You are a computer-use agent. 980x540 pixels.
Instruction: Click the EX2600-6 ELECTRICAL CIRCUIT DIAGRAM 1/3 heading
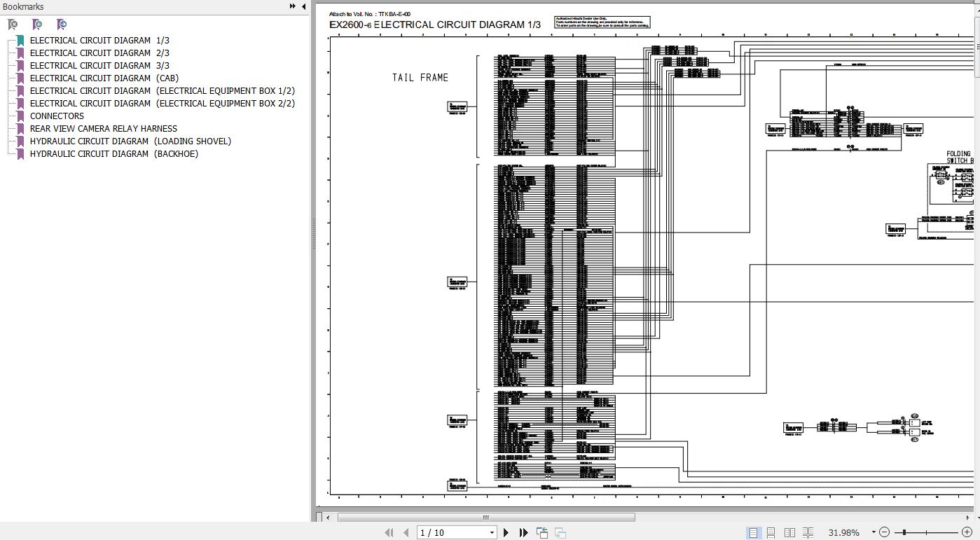(x=435, y=25)
